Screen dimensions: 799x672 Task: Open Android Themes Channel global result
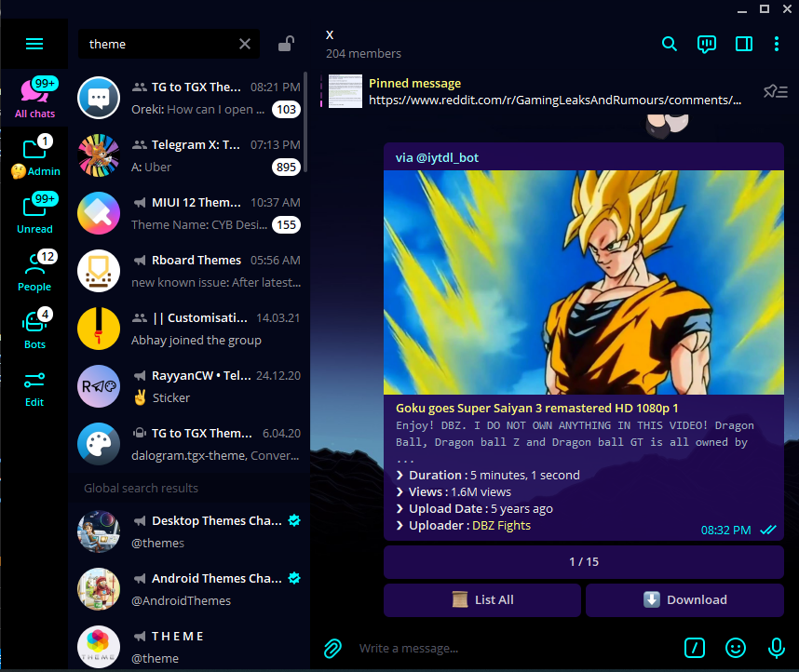pos(188,589)
